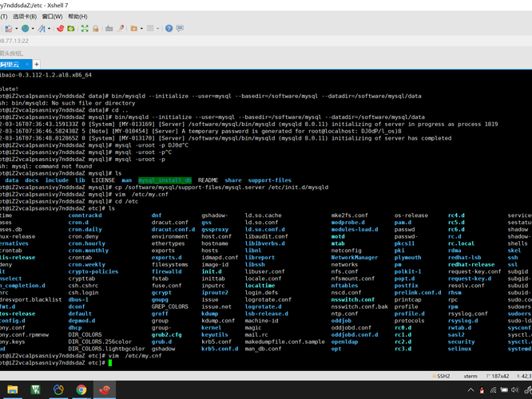Click the Xshell taskbar icon
Screen dimensions: 532x399
click(105, 390)
